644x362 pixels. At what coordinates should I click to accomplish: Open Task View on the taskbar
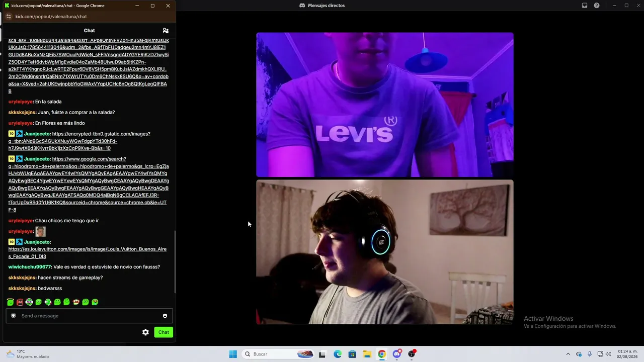[322, 354]
